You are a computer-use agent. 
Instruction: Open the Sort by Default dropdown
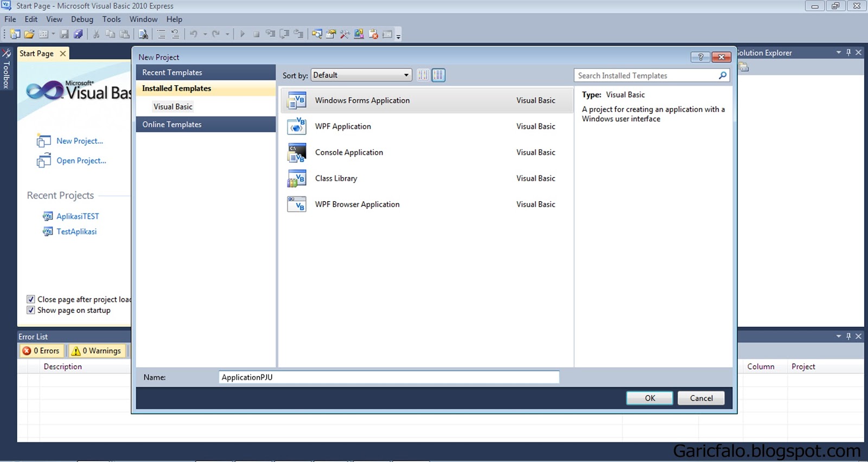coord(361,75)
